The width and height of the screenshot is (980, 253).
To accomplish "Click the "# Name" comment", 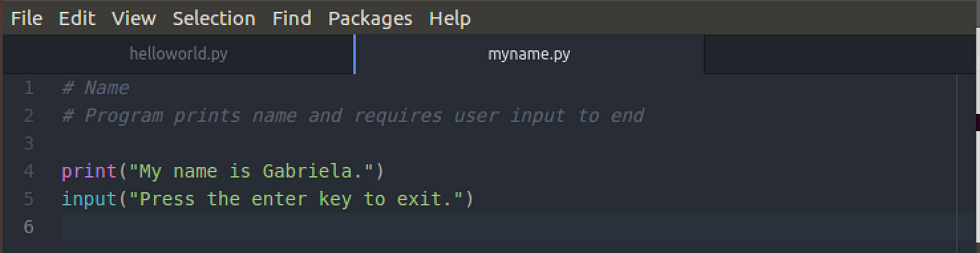I will click(x=95, y=88).
